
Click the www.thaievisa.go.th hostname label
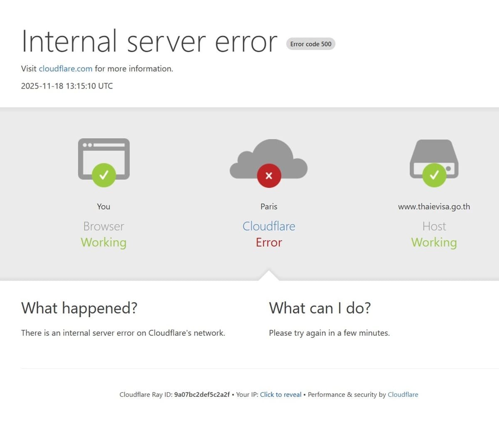[x=434, y=206]
